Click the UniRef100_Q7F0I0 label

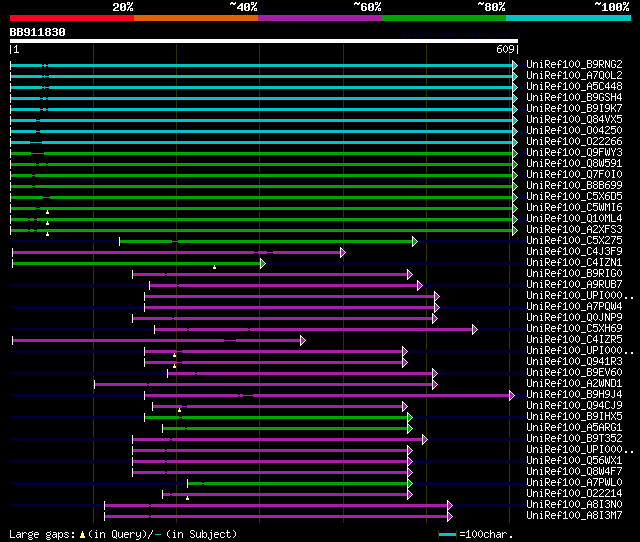tap(574, 175)
